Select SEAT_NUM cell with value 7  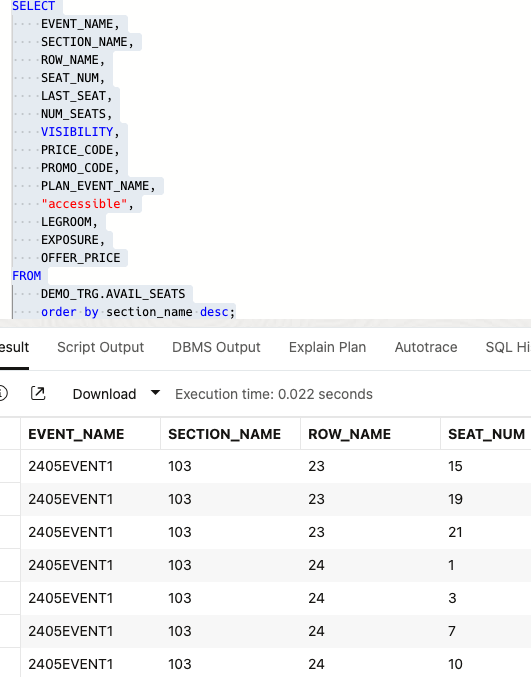486,631
